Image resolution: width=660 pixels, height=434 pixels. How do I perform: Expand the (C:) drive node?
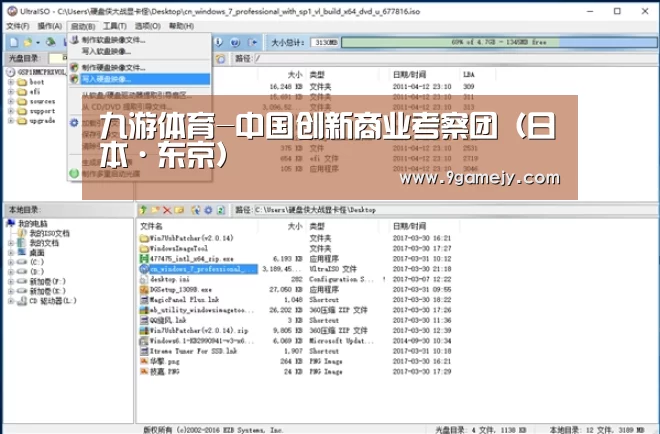[11, 262]
